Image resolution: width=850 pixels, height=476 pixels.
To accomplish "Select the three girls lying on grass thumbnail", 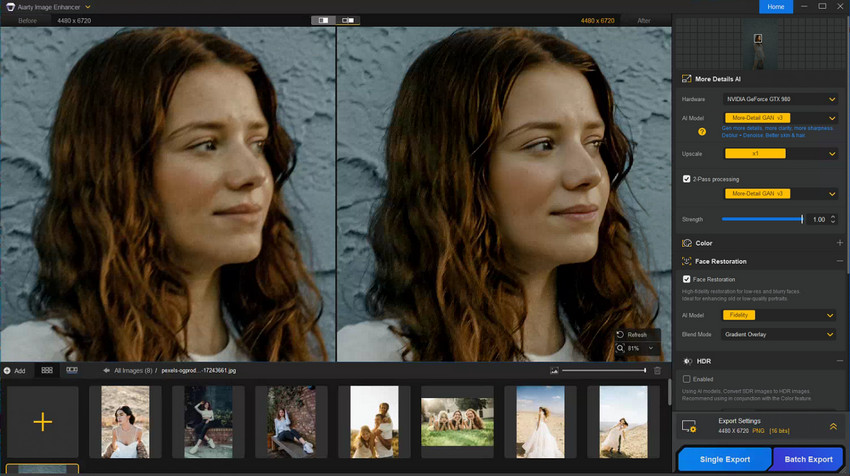I will (458, 422).
